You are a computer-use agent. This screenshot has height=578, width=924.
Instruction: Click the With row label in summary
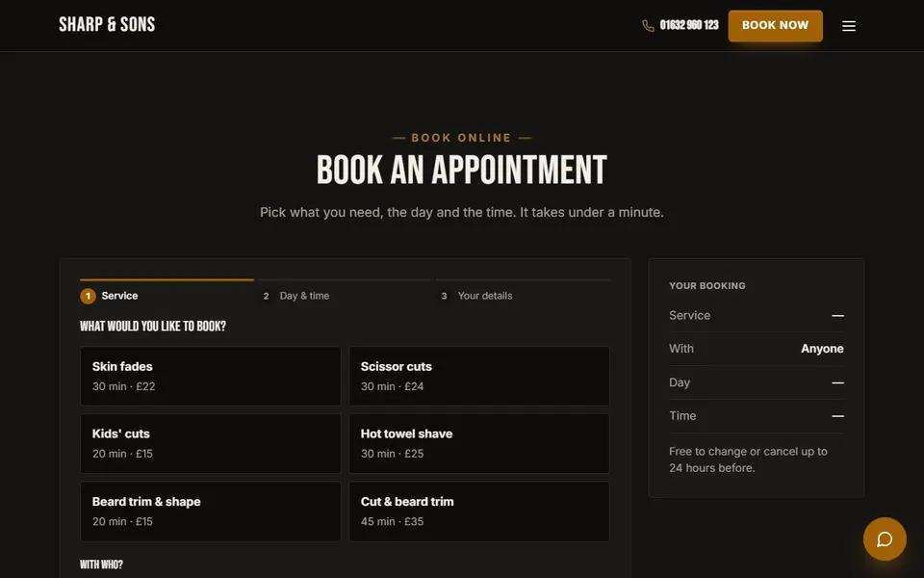(681, 349)
